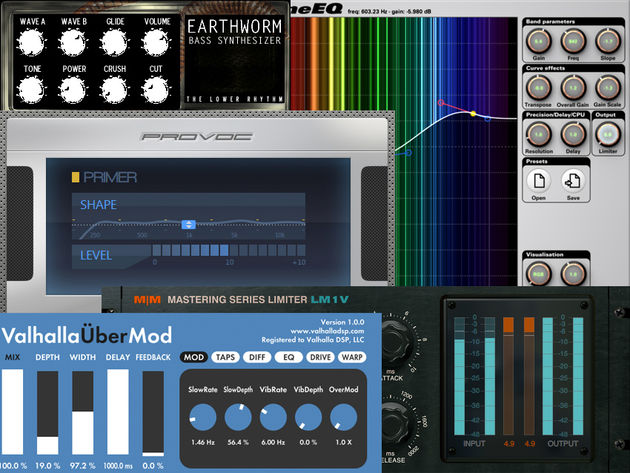
Task: Click the orange gain reduction meter
Action: [519, 376]
